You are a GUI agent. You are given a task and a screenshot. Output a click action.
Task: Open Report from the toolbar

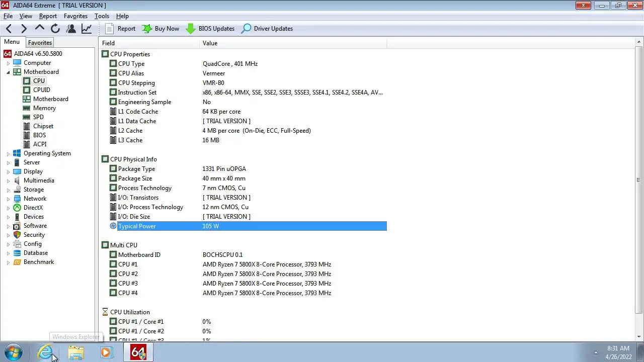tap(120, 29)
